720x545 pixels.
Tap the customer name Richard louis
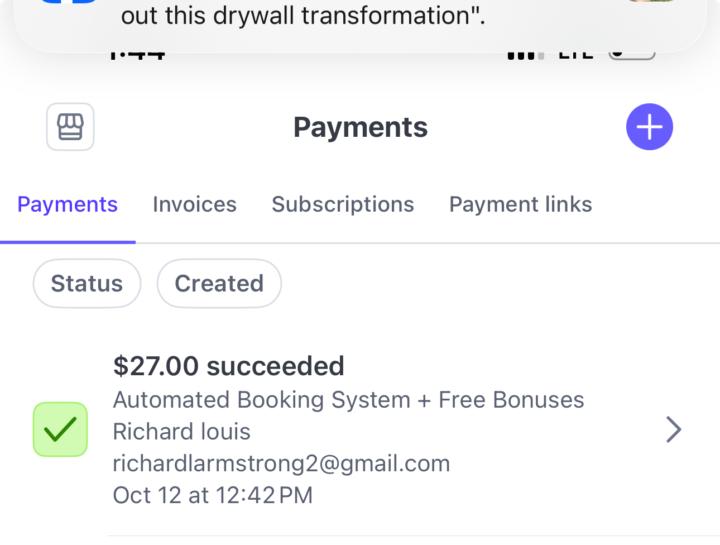181,432
